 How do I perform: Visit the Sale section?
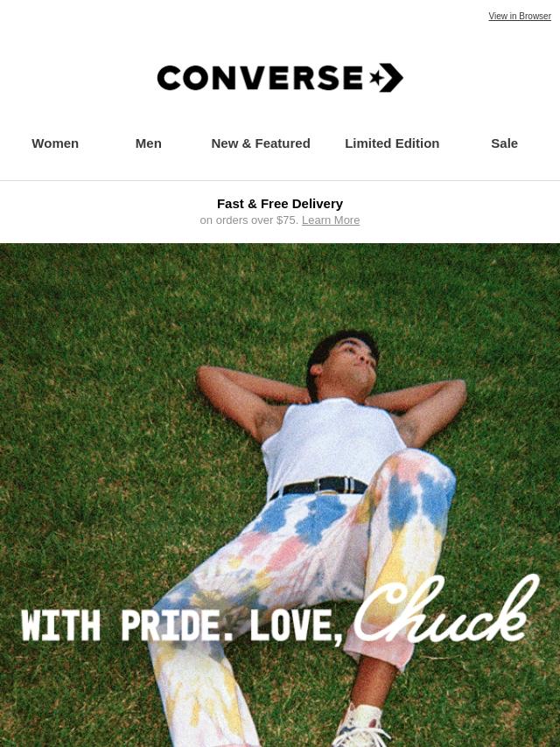(504, 143)
